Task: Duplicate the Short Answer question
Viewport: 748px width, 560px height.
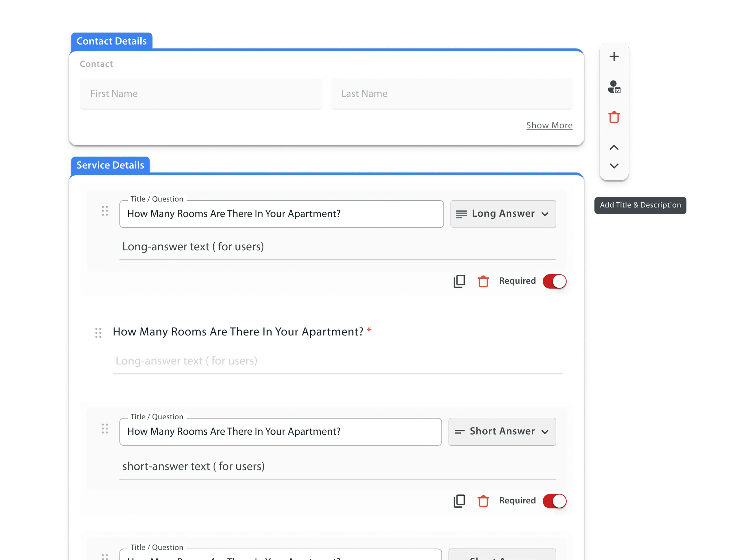Action: click(x=459, y=501)
